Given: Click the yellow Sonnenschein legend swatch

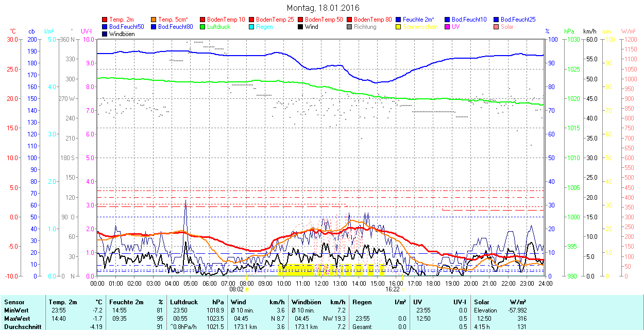Looking at the screenshot, I should 398,27.
